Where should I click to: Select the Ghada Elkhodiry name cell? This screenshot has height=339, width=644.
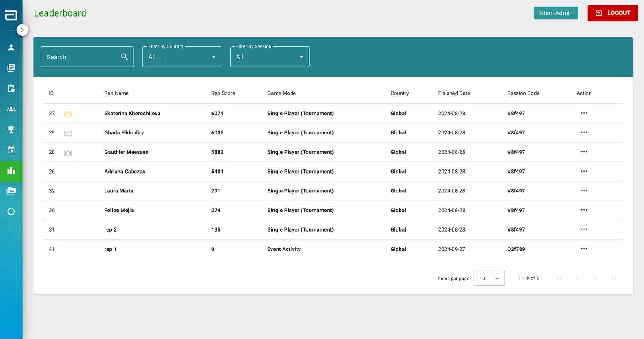pyautogui.click(x=124, y=132)
